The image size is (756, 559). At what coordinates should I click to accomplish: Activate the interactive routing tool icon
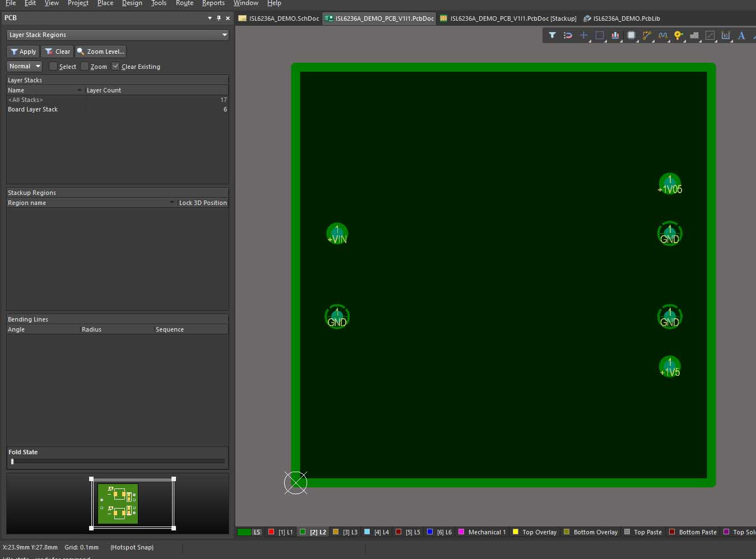click(x=647, y=35)
